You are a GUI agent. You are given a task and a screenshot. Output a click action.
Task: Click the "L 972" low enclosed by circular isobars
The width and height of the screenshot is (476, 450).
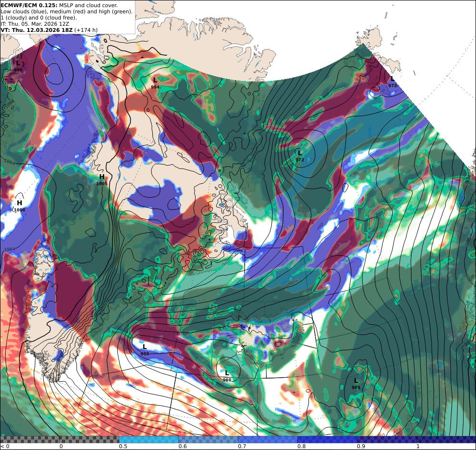coord(299,155)
